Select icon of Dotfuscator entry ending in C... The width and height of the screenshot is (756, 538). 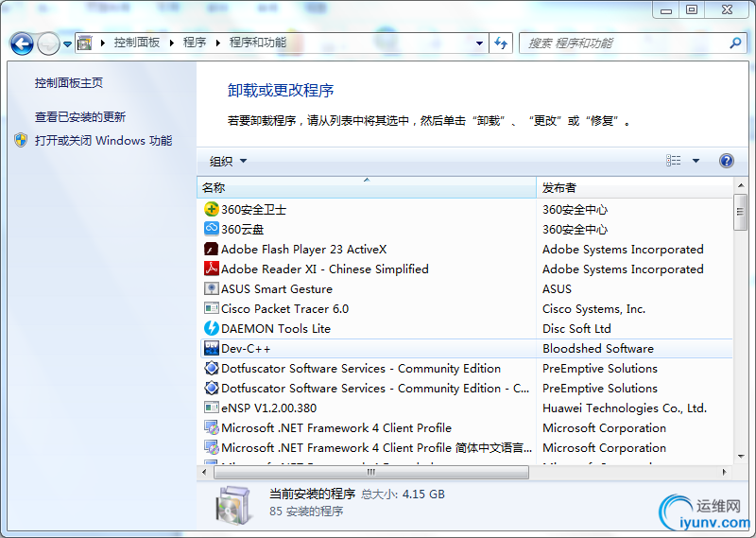pyautogui.click(x=211, y=388)
